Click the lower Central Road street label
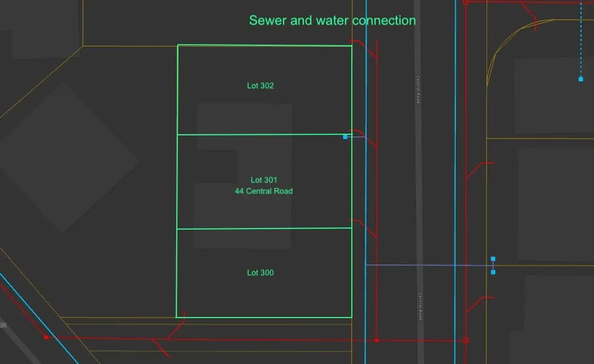The image size is (594, 364). tap(420, 306)
